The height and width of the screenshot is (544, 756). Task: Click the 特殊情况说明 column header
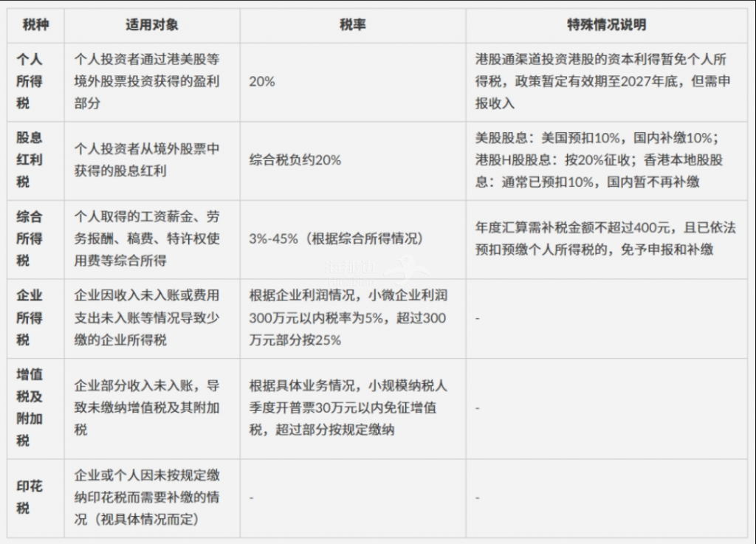pos(606,24)
